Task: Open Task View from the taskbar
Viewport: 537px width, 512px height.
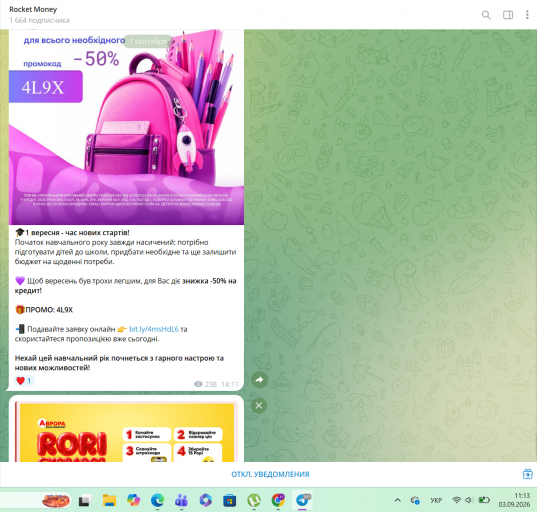Action: click(x=84, y=501)
